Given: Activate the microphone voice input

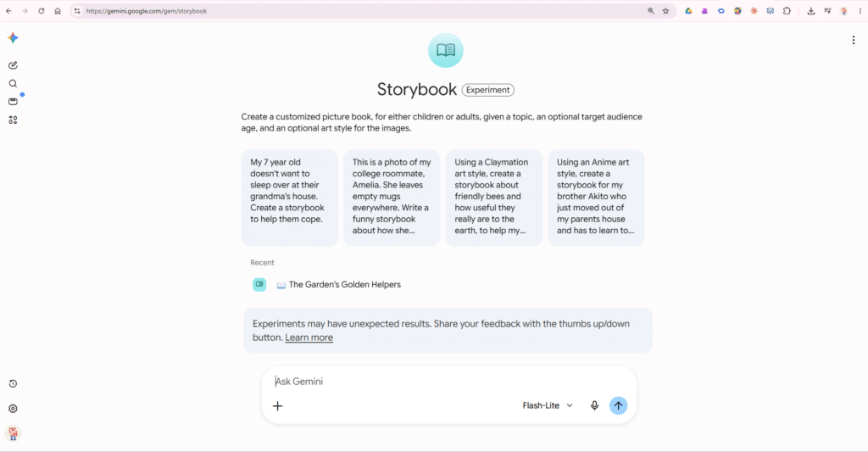Looking at the screenshot, I should tap(594, 405).
